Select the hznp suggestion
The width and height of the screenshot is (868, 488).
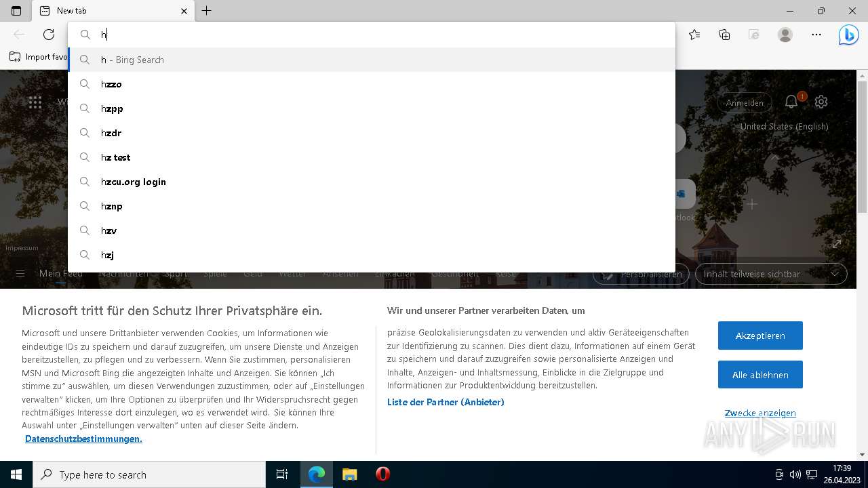point(372,206)
